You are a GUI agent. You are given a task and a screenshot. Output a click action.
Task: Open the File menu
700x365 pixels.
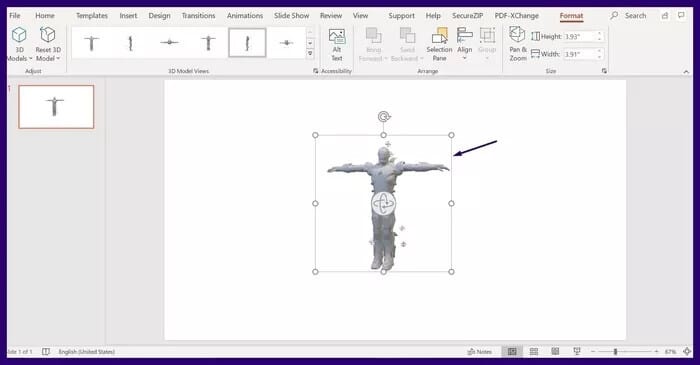coord(15,16)
